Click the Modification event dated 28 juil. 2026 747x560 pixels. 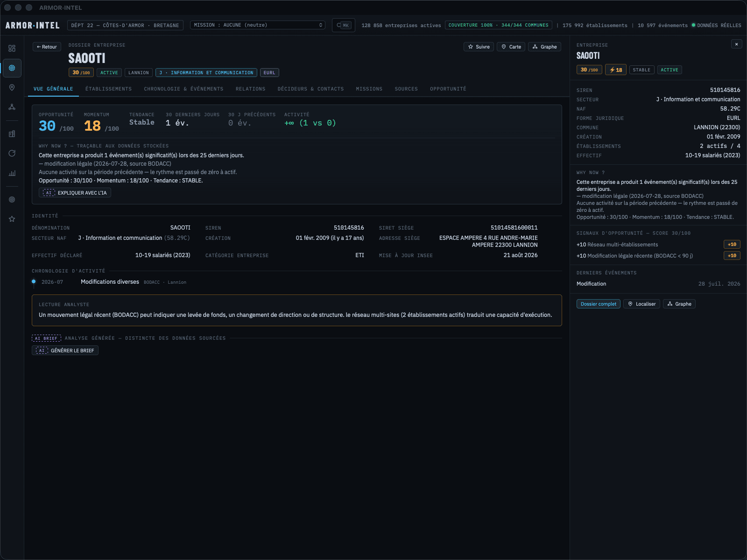pyautogui.click(x=658, y=284)
